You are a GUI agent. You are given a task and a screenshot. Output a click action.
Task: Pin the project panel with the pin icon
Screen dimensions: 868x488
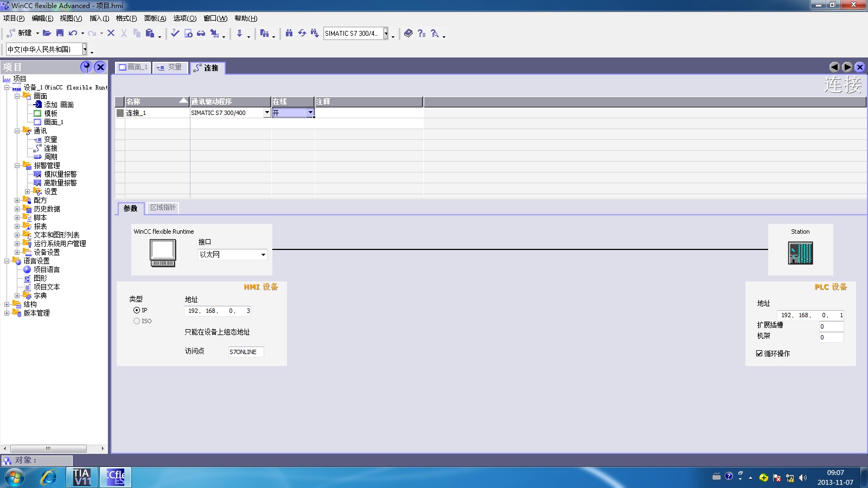tap(86, 67)
